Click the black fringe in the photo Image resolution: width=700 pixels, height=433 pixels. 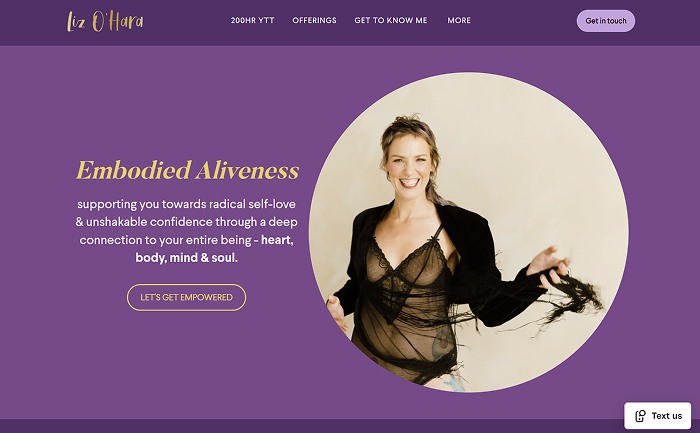[x=569, y=297]
